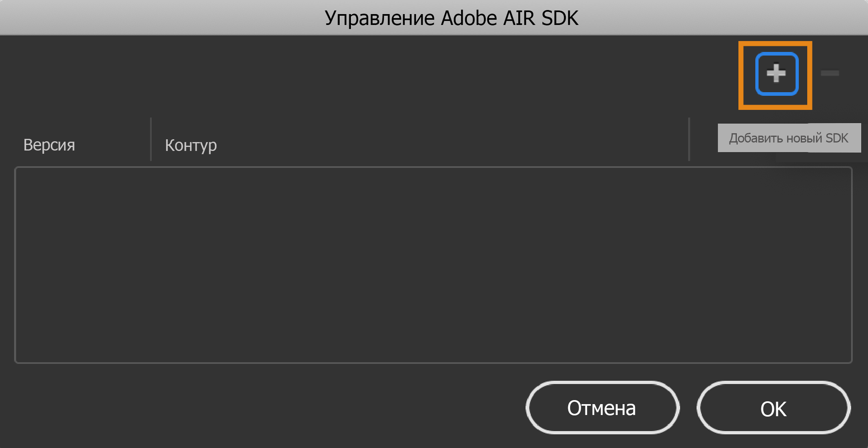Click the minus icon to remove SDK
This screenshot has width=868, height=448.
(830, 73)
